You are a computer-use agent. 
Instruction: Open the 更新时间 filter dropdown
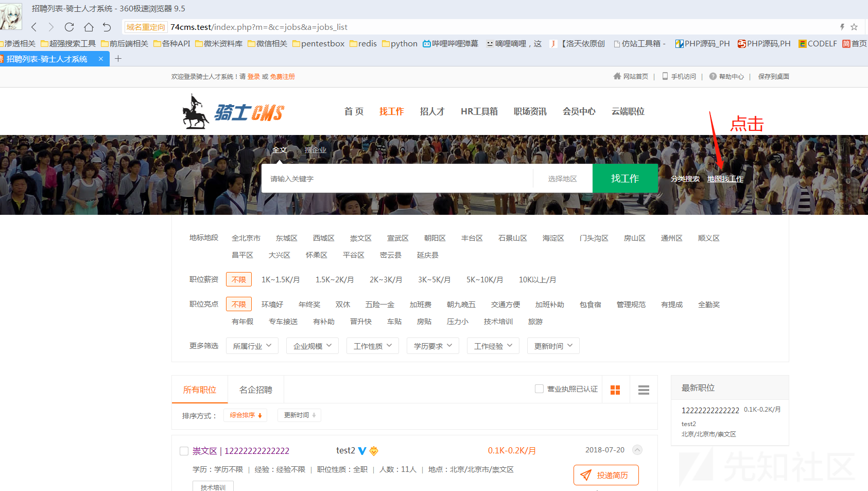(553, 346)
